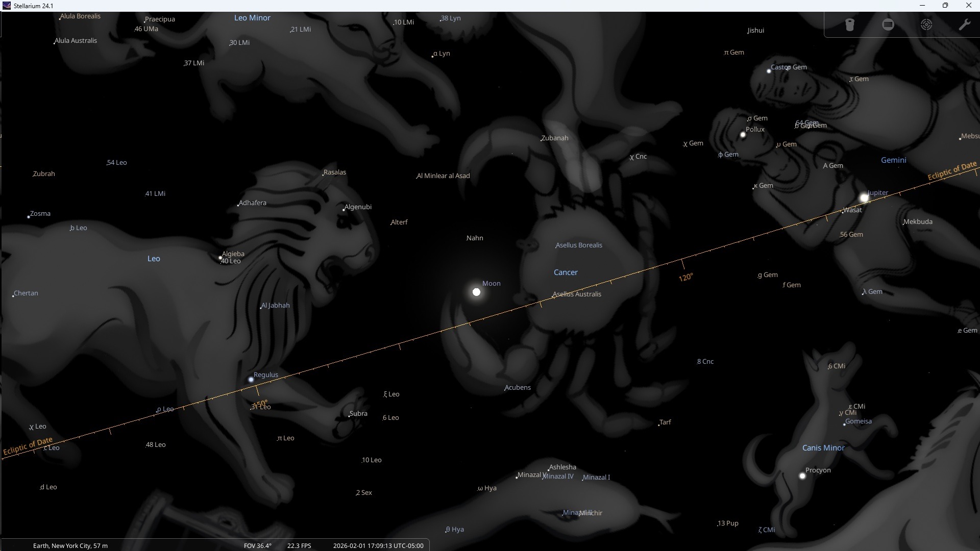Screen dimensions: 980x551
Task: Select the star Castor
Action: [x=769, y=71]
